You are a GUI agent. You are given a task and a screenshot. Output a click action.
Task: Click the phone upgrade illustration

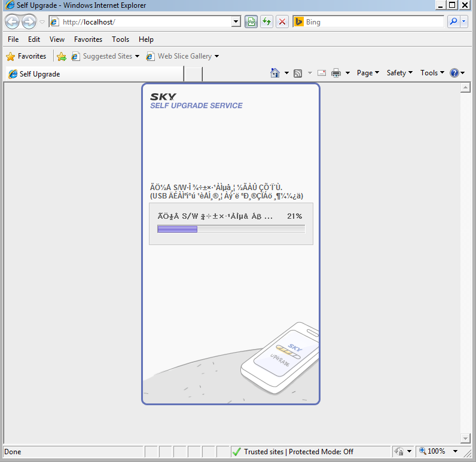[x=279, y=358]
